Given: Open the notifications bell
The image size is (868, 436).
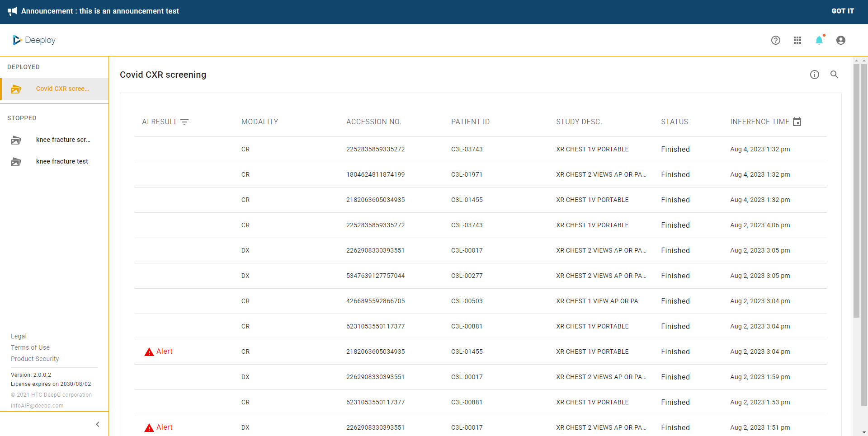Looking at the screenshot, I should (x=819, y=40).
